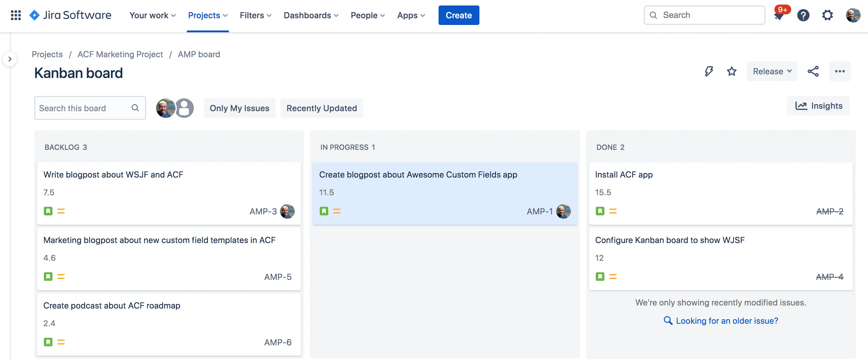Screen dimensions: 868x360
Task: Open the Projects dropdown menu
Action: tap(208, 15)
